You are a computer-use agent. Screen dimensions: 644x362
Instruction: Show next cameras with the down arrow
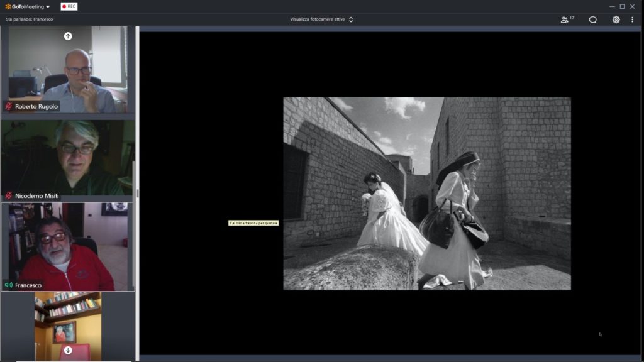tap(68, 350)
